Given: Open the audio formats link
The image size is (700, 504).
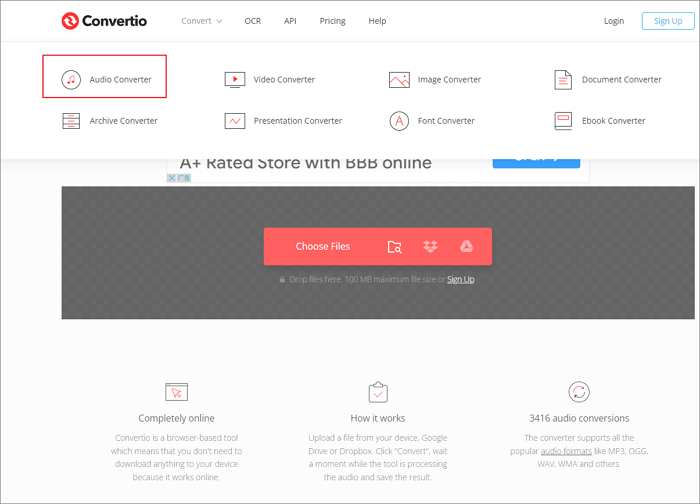Looking at the screenshot, I should click(566, 451).
